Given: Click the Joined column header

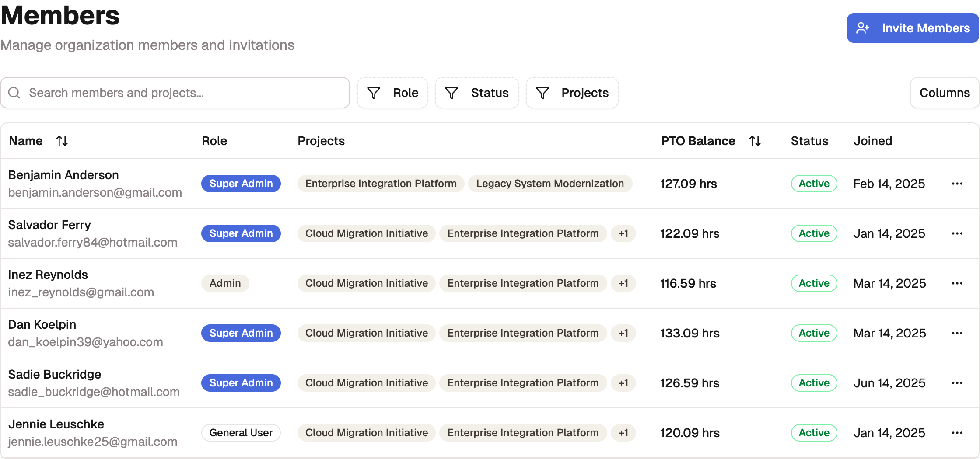Looking at the screenshot, I should (x=873, y=141).
